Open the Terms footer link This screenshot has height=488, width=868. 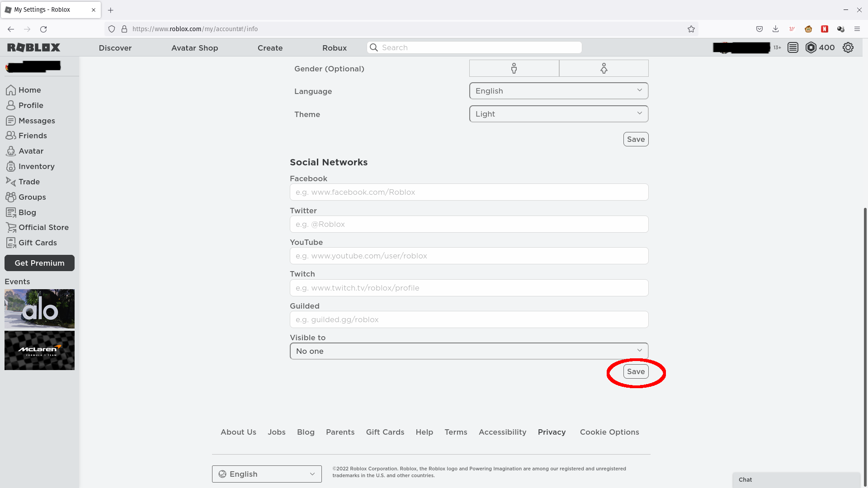456,432
